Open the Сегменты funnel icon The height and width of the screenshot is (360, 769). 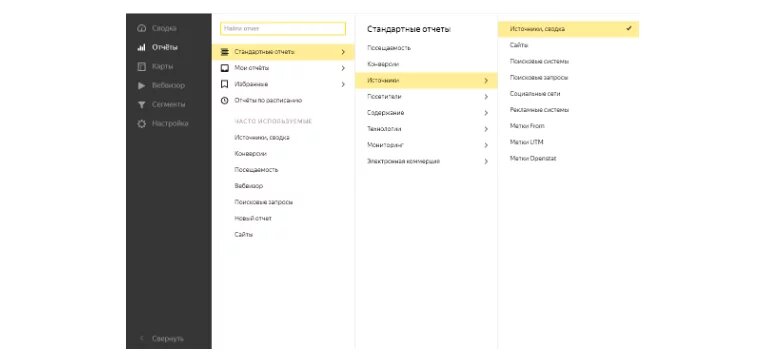pyautogui.click(x=142, y=105)
